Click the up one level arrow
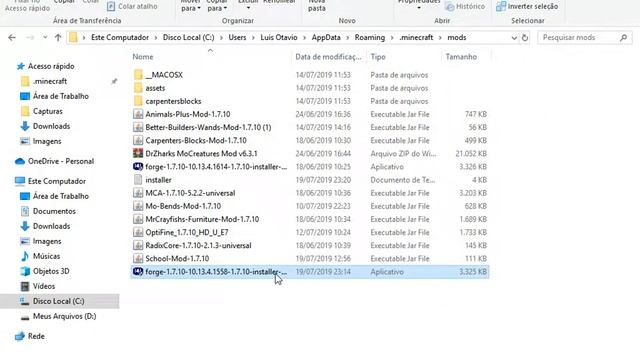 (58, 38)
